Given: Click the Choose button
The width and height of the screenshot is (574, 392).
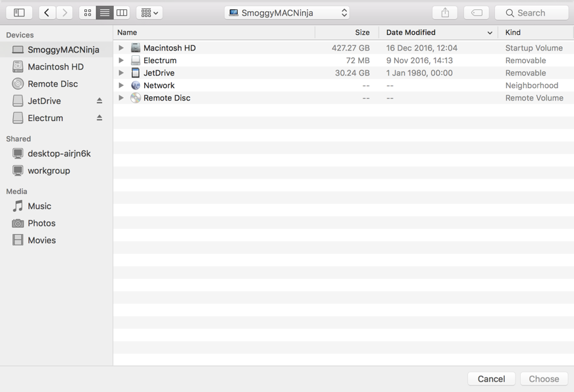Looking at the screenshot, I should (x=544, y=379).
